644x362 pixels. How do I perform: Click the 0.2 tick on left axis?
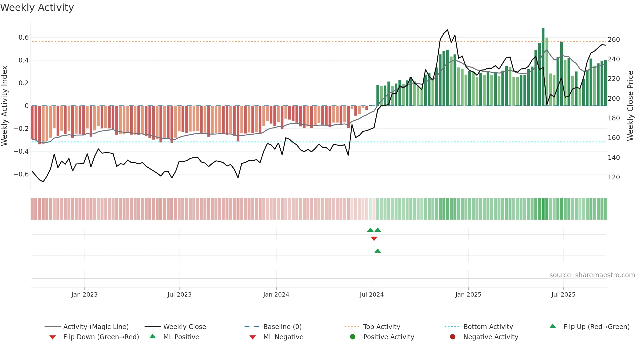(24, 83)
